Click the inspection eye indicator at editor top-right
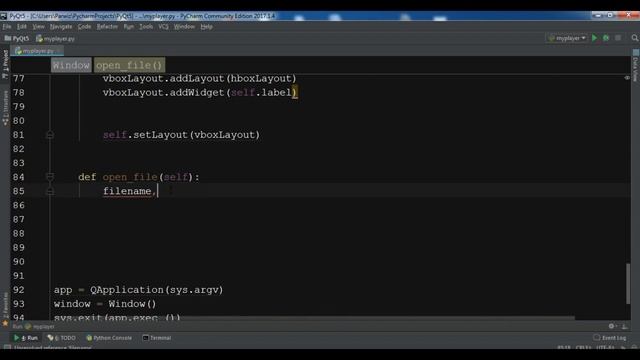This screenshot has height=360, width=640. [627, 78]
